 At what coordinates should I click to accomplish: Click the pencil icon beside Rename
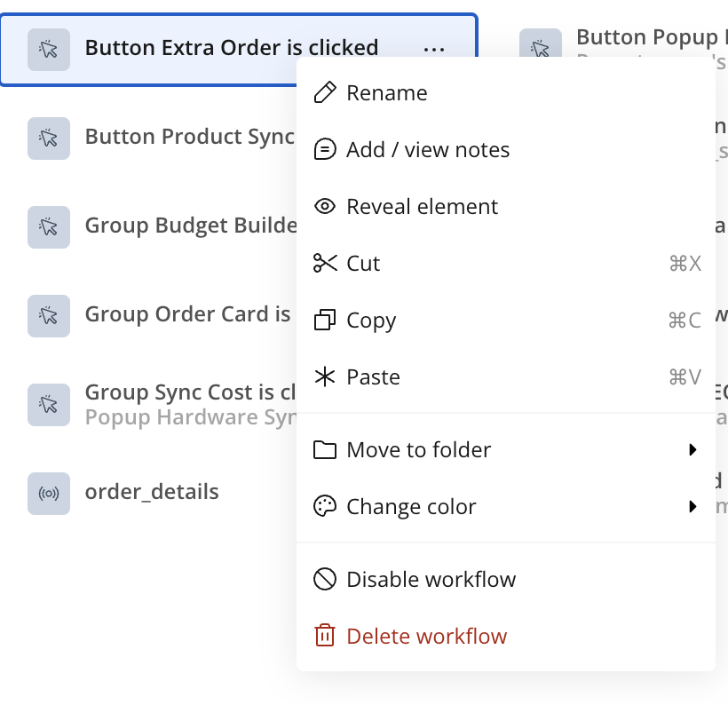326,93
